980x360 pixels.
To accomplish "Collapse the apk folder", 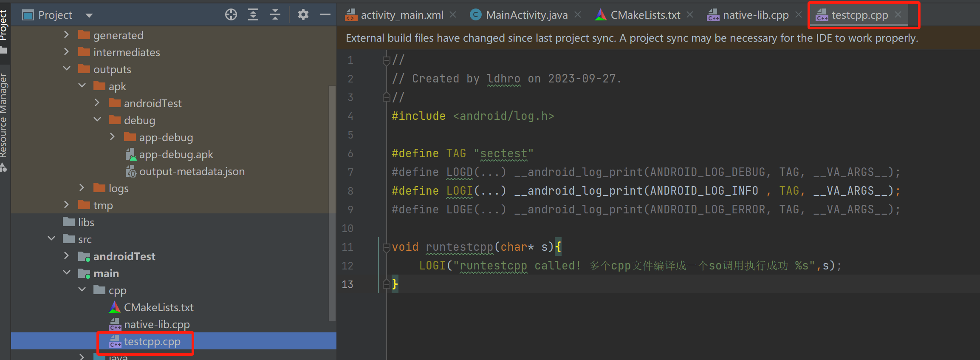I will [x=82, y=85].
